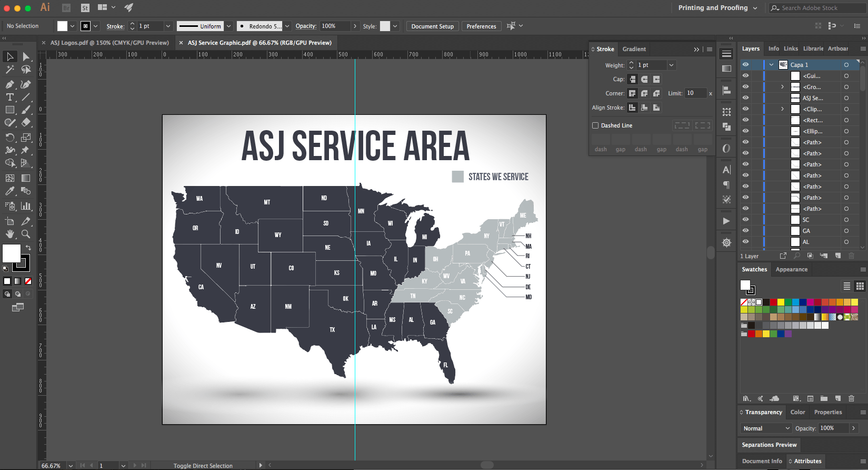
Task: Click the Document Setup button
Action: tap(432, 26)
